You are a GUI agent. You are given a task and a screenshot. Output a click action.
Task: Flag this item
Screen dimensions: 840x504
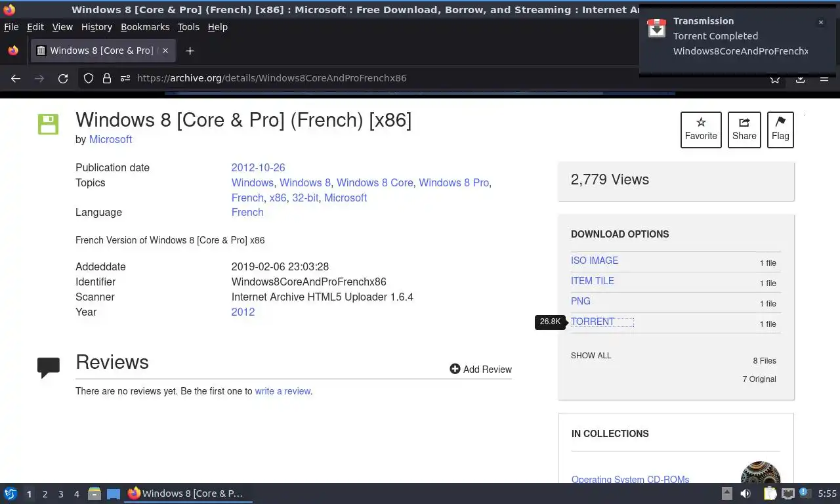click(x=780, y=129)
